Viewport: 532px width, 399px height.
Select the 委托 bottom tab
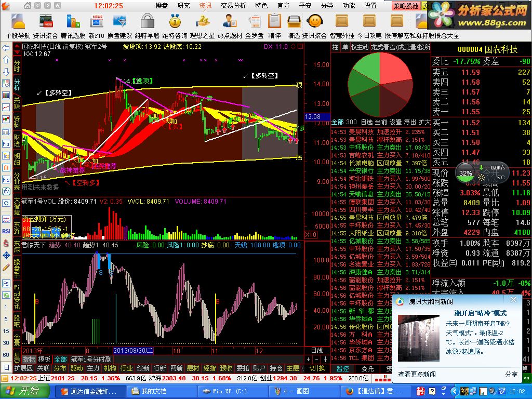(243, 368)
